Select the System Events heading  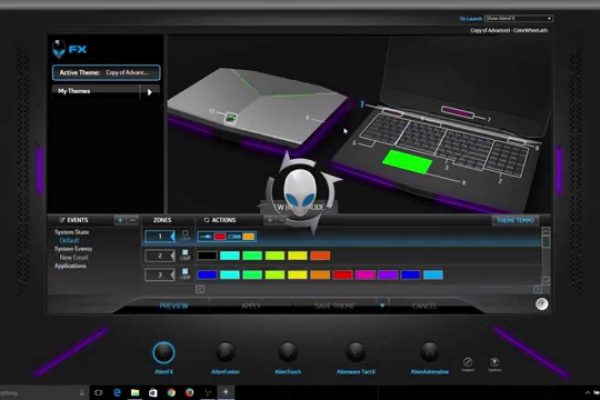pos(73,249)
